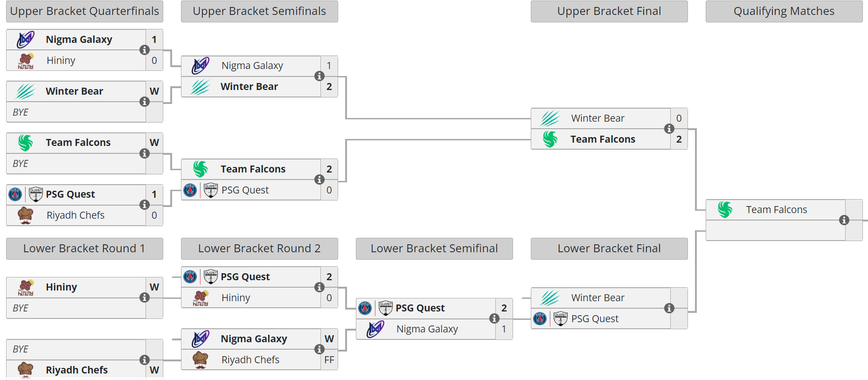Viewport: 868px width, 380px height.
Task: Select Hininy team name in Lower Bracket Round 1
Action: coord(61,287)
